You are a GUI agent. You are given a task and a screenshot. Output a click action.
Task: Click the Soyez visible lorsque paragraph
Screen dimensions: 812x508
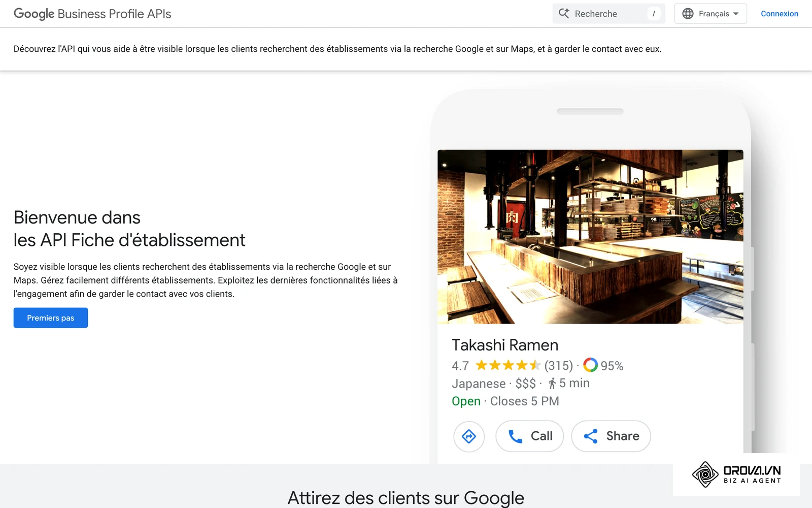206,280
